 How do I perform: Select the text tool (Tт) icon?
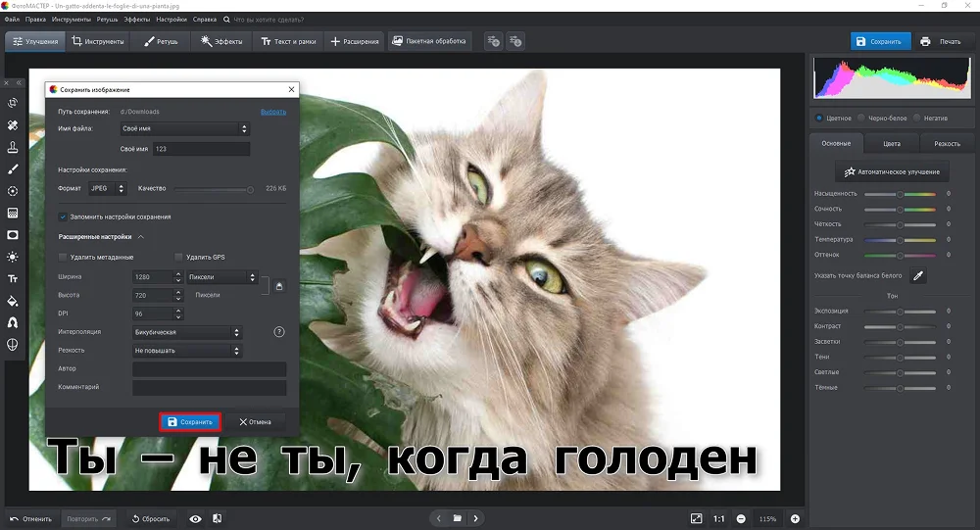(x=13, y=279)
